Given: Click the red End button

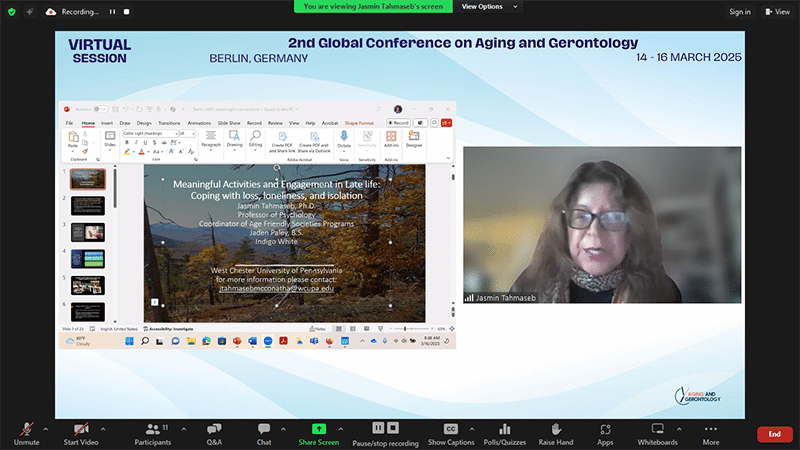Looking at the screenshot, I should point(774,434).
